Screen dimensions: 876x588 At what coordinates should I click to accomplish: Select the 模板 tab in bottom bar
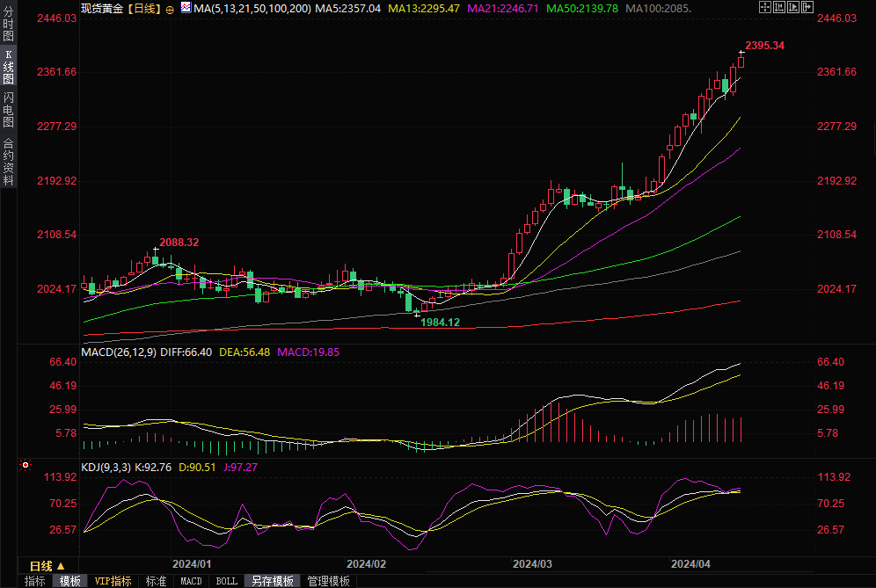(x=69, y=581)
